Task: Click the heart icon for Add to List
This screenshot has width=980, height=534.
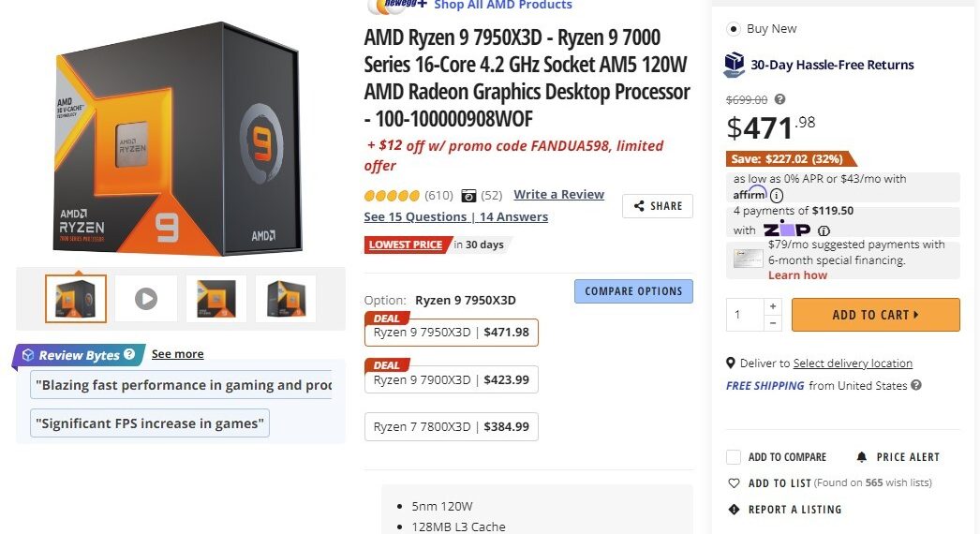Action: pos(734,483)
